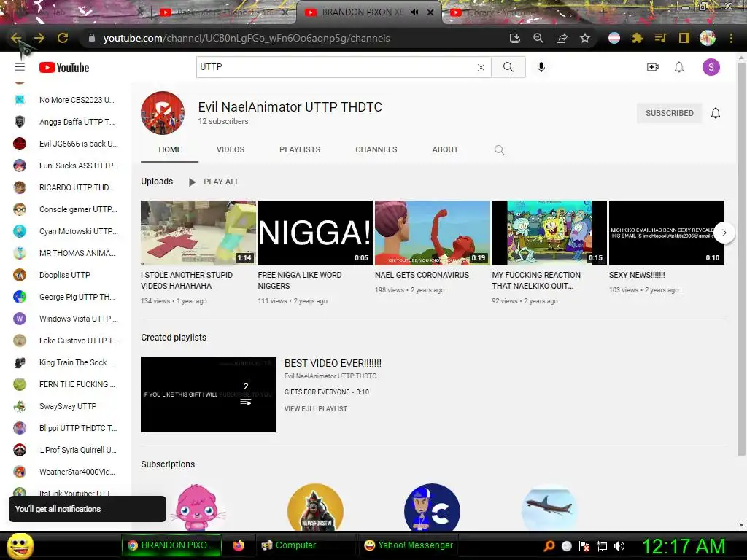Click the channel avatar of Evil NaelAnimator
The image size is (747, 560).
point(163,113)
